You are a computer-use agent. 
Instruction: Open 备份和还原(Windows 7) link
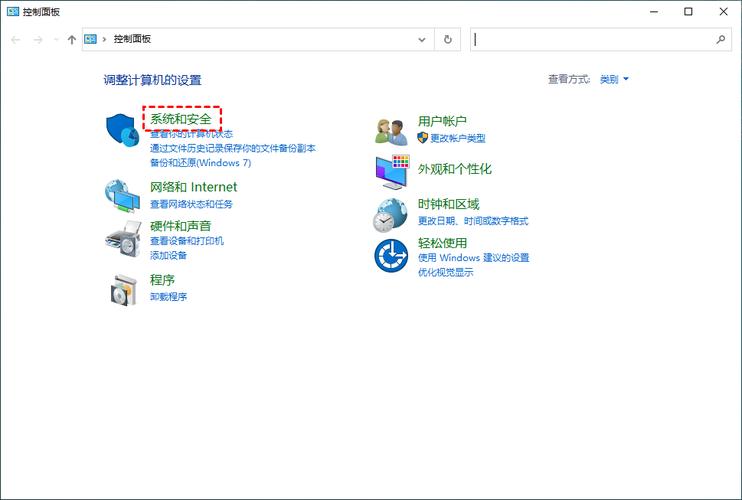pos(201,163)
